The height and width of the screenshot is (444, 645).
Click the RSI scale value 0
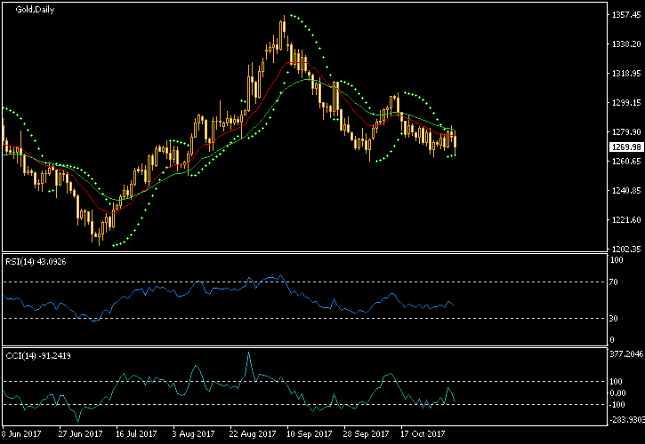[x=612, y=340]
